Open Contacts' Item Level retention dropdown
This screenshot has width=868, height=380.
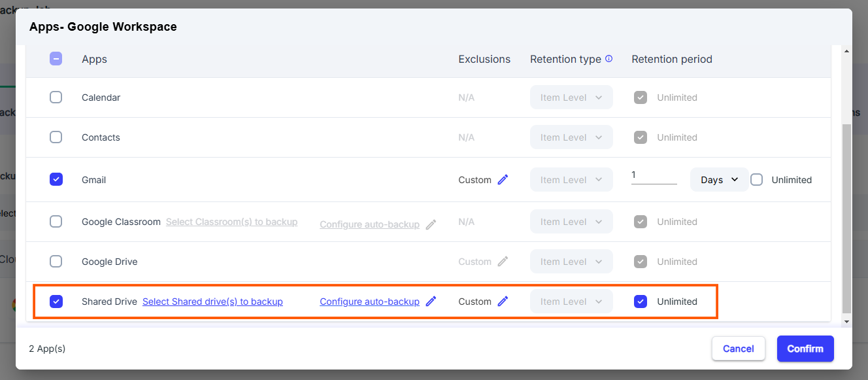click(x=571, y=137)
